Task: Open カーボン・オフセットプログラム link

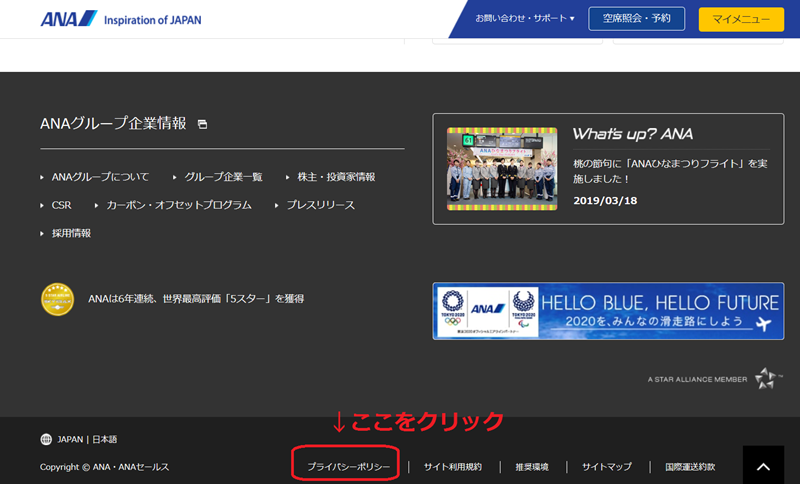Action: 179,205
